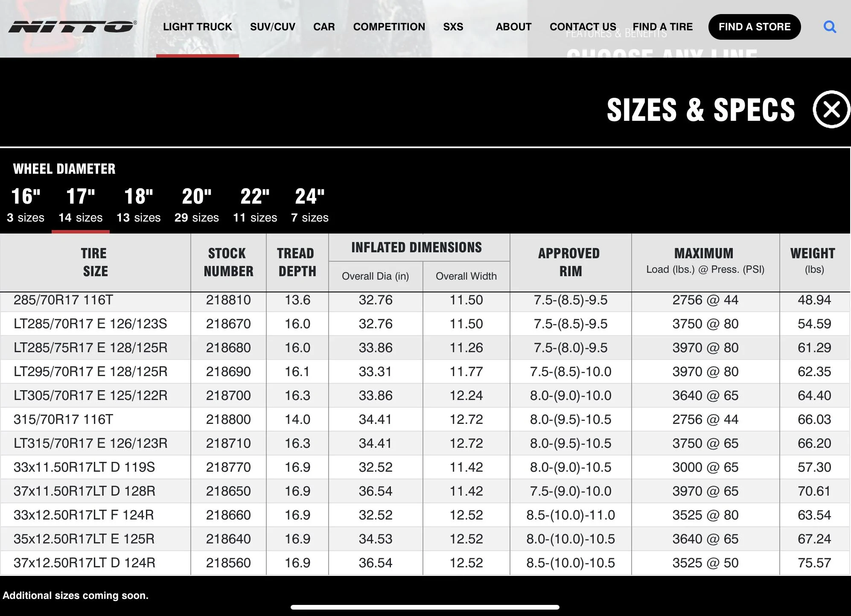The image size is (851, 616).
Task: Click stock number 218560
Action: point(228,563)
